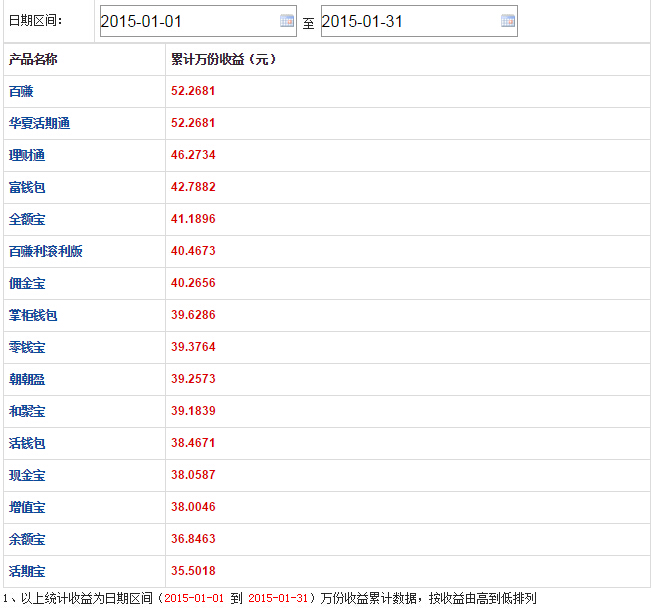Select the red 2015-01-31 date in footnote
652x610 pixels.
(x=278, y=599)
